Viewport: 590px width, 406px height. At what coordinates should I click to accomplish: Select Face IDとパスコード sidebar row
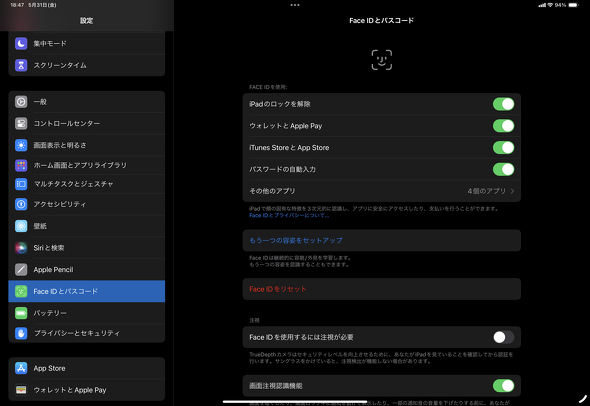click(87, 291)
